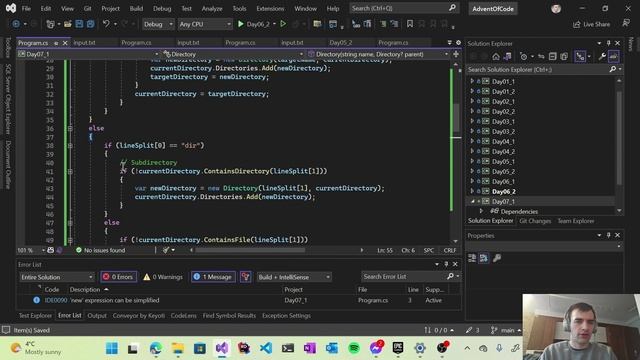This screenshot has height=360, width=640.
Task: Expand the Dependencies node
Action: (x=481, y=211)
